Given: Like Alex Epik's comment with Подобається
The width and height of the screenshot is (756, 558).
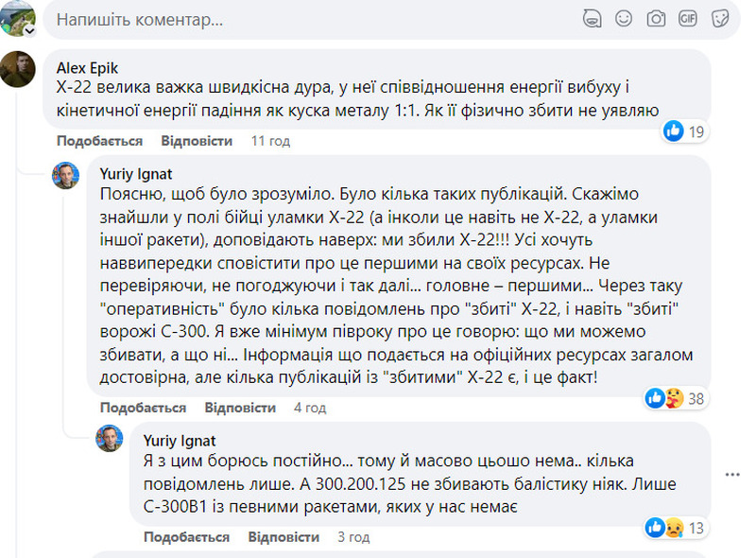Looking at the screenshot, I should (x=100, y=141).
